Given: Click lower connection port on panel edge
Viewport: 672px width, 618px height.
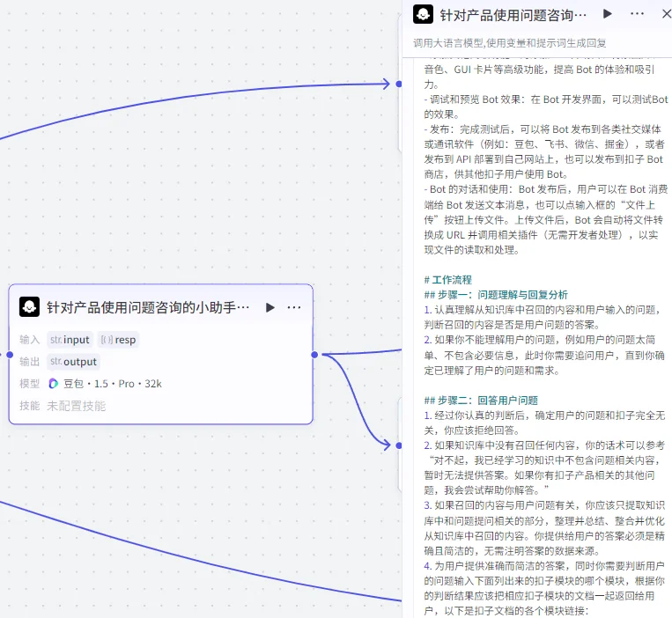Looking at the screenshot, I should [399, 445].
